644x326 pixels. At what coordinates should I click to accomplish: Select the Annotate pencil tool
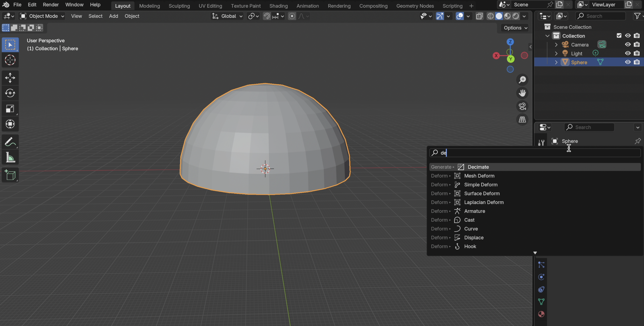(x=10, y=142)
